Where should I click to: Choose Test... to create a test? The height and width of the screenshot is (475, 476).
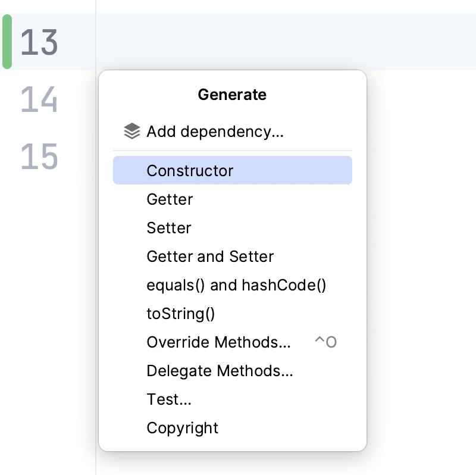pos(169,399)
